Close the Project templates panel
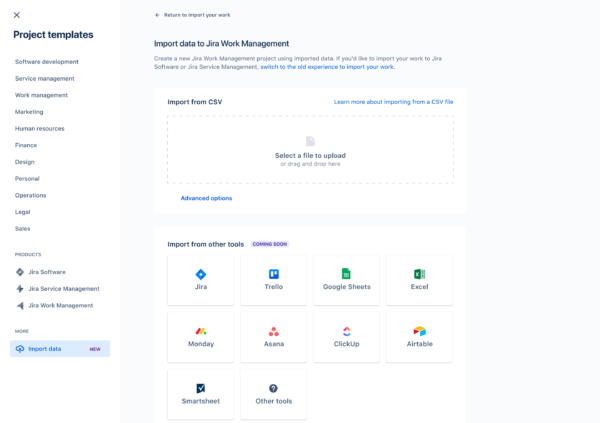Image resolution: width=600 pixels, height=423 pixels. [x=16, y=15]
